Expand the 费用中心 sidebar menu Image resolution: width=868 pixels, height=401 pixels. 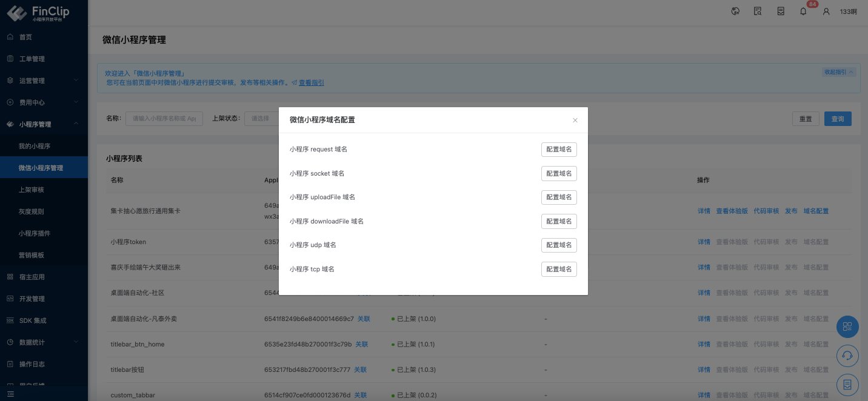click(x=44, y=102)
